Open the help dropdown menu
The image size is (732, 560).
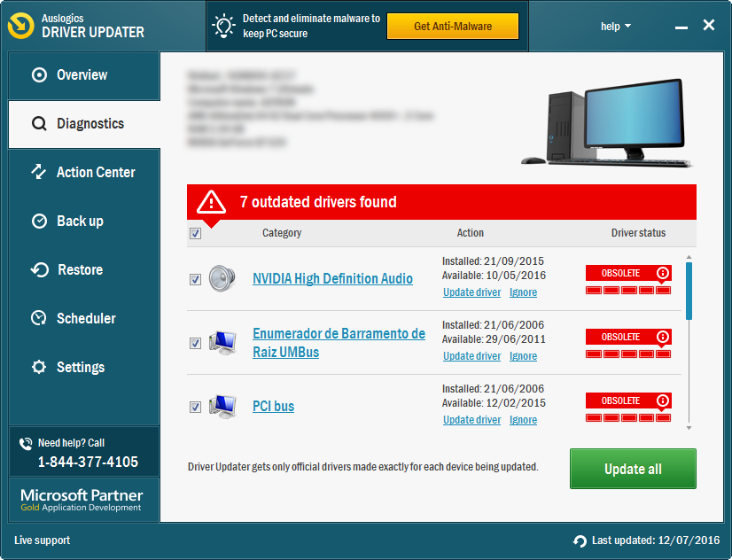(615, 27)
